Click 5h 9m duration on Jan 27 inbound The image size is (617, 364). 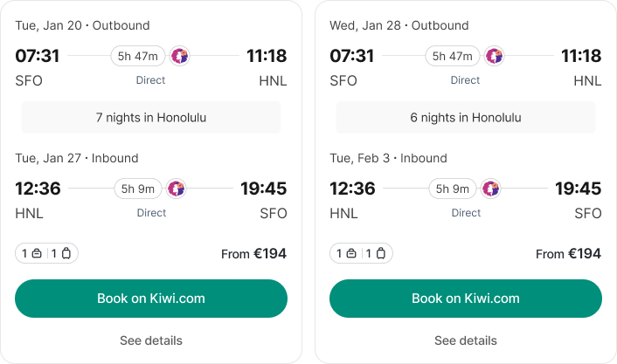coord(137,189)
